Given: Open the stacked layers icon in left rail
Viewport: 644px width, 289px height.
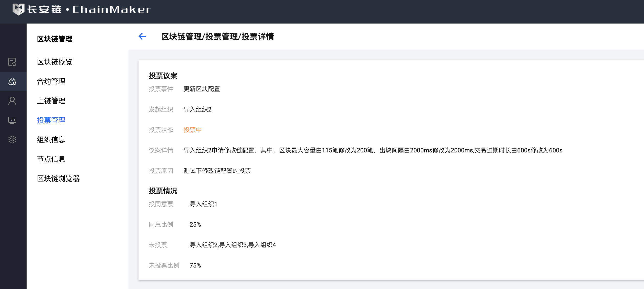Looking at the screenshot, I should click(12, 140).
